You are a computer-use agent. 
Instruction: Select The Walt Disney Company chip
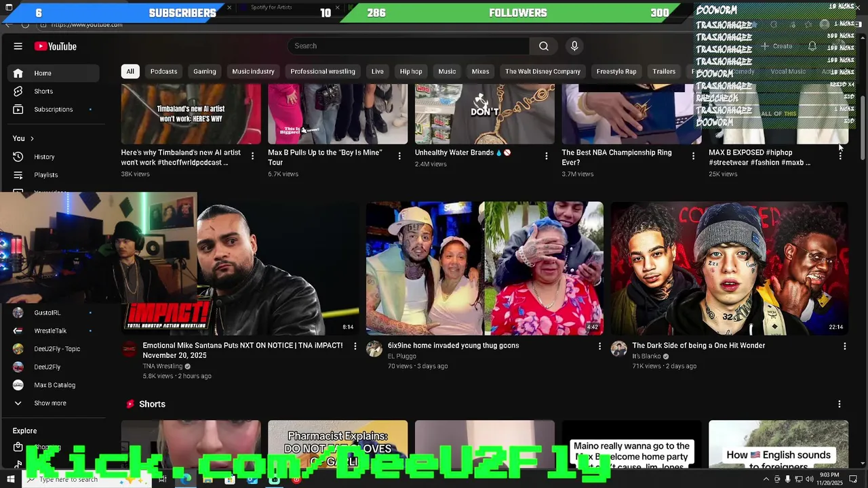(x=542, y=71)
